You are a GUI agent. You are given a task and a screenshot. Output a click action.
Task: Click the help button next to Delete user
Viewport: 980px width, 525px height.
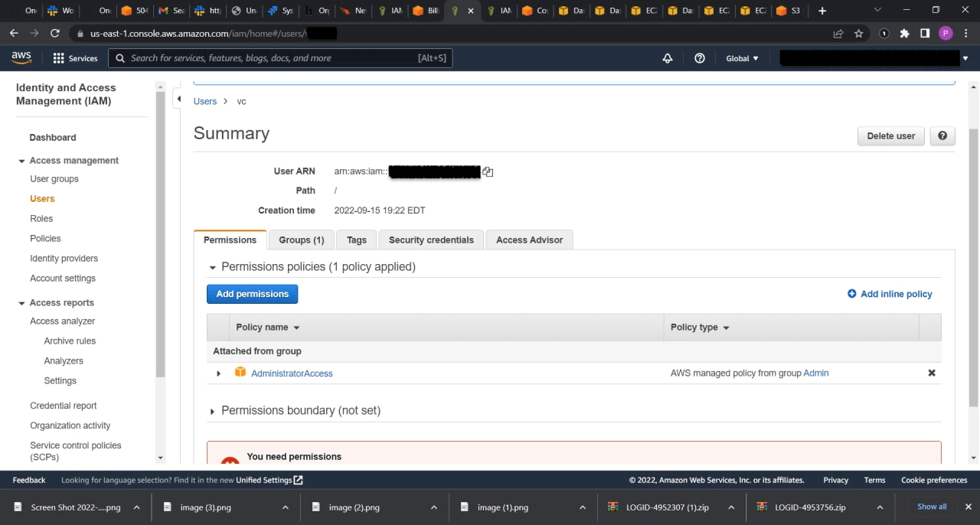click(942, 136)
